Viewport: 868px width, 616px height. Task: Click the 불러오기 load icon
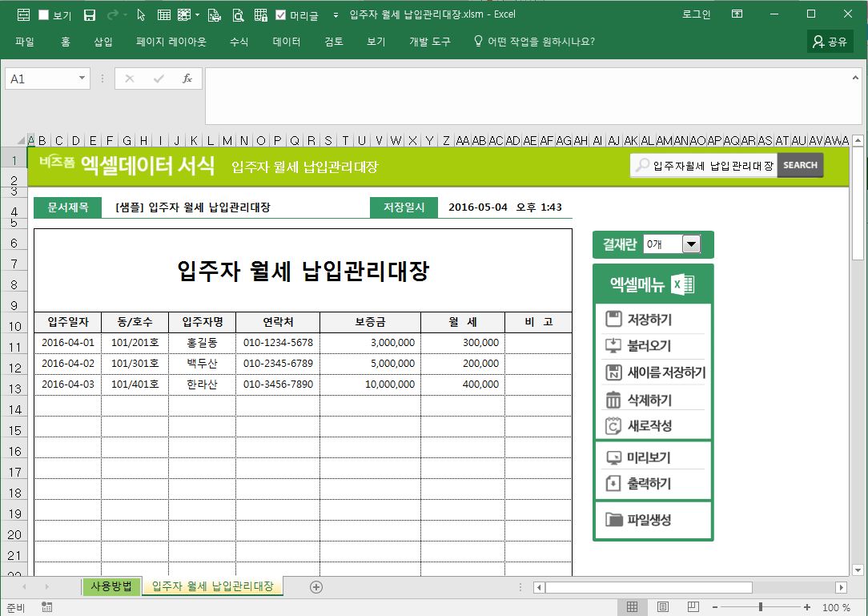click(x=614, y=346)
